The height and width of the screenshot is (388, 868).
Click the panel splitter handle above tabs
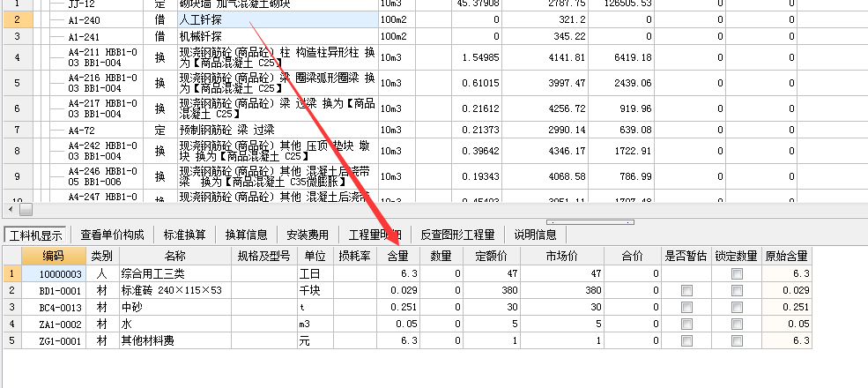(590, 222)
